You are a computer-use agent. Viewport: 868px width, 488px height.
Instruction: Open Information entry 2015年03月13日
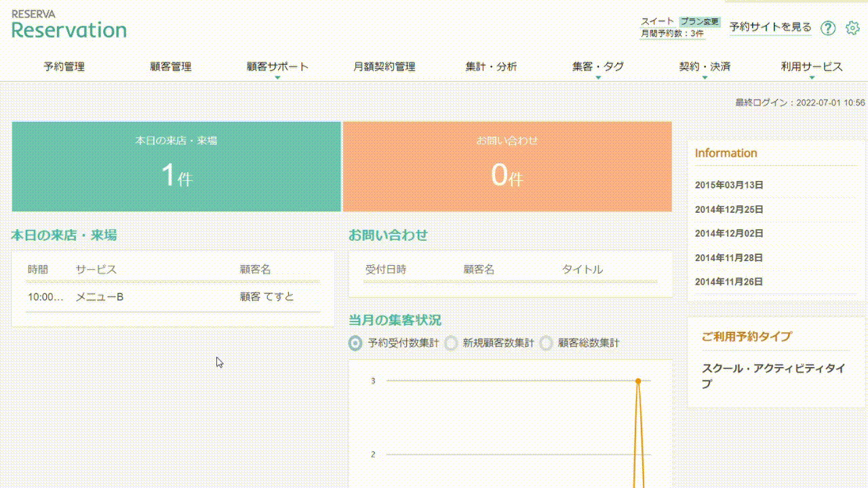(729, 185)
